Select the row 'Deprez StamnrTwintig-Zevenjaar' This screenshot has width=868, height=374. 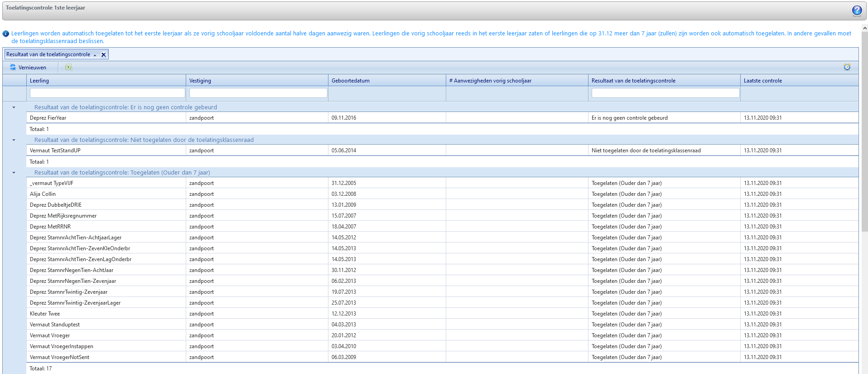point(442,292)
